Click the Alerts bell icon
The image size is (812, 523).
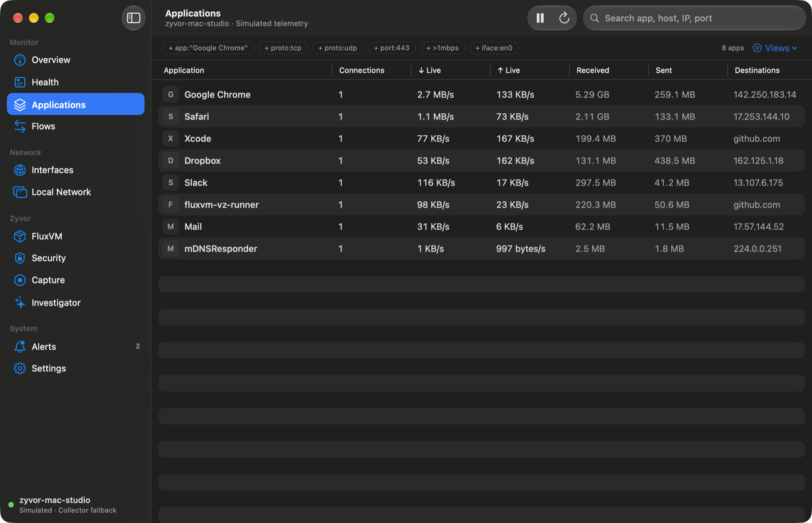click(20, 347)
